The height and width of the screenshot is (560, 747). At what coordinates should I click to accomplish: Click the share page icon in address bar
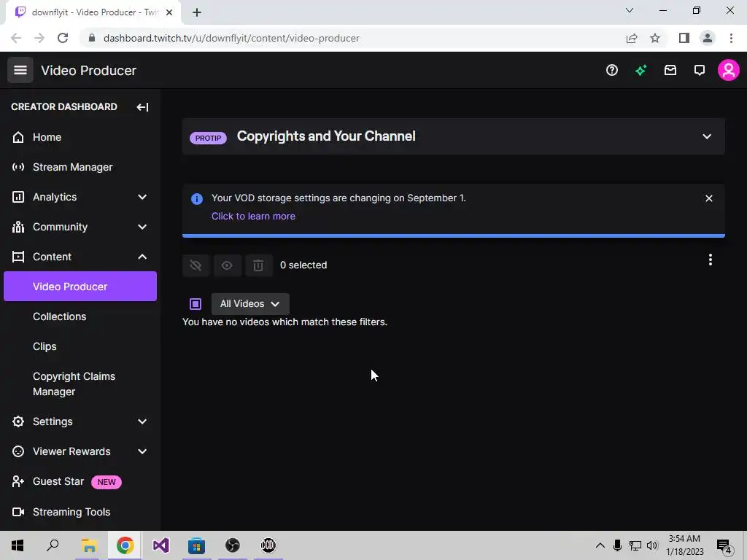632,38
